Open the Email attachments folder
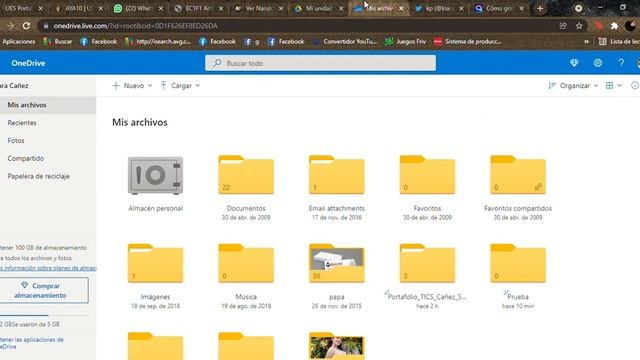 336,175
